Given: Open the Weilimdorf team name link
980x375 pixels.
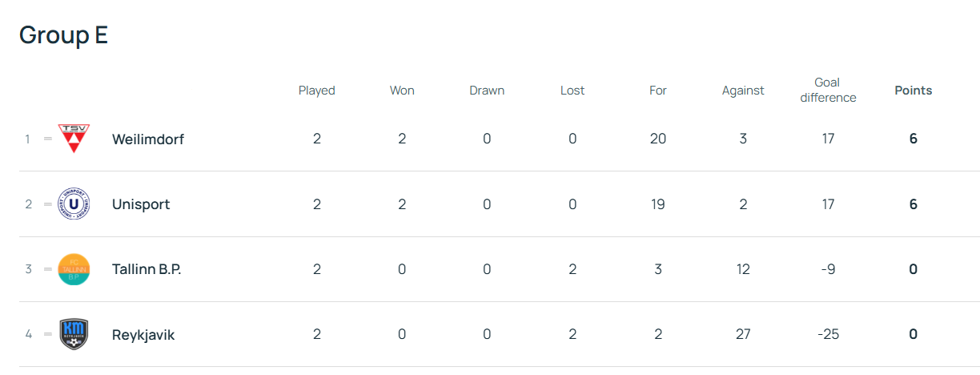Looking at the screenshot, I should (148, 139).
